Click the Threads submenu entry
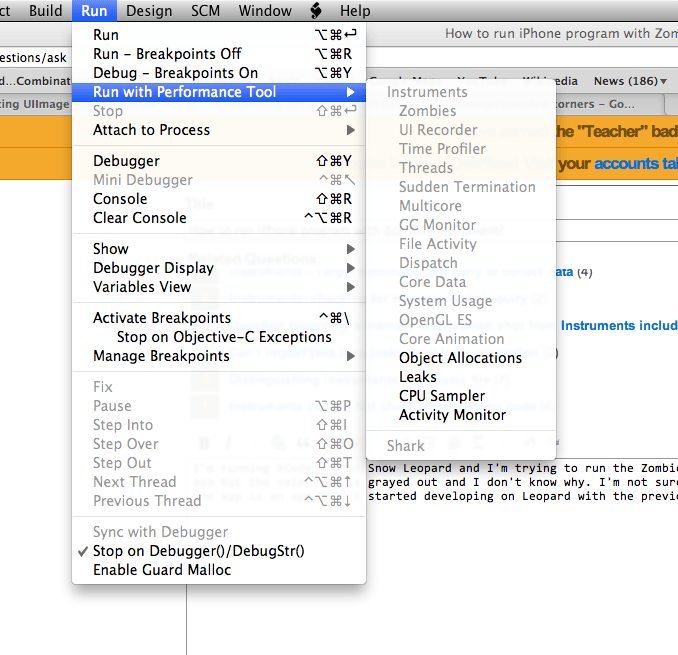Viewport: 678px width, 655px height. (461, 168)
